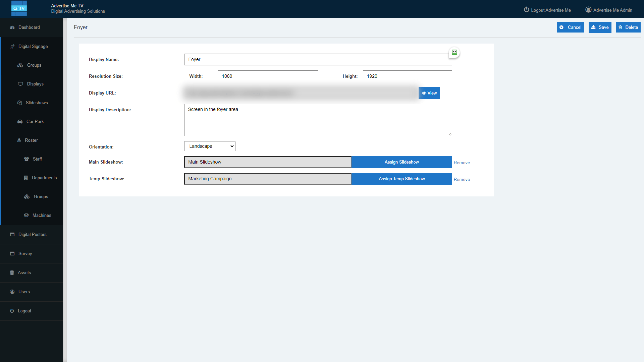Open Digital Posters via its sidebar icon
This screenshot has height=362, width=644.
(12, 234)
